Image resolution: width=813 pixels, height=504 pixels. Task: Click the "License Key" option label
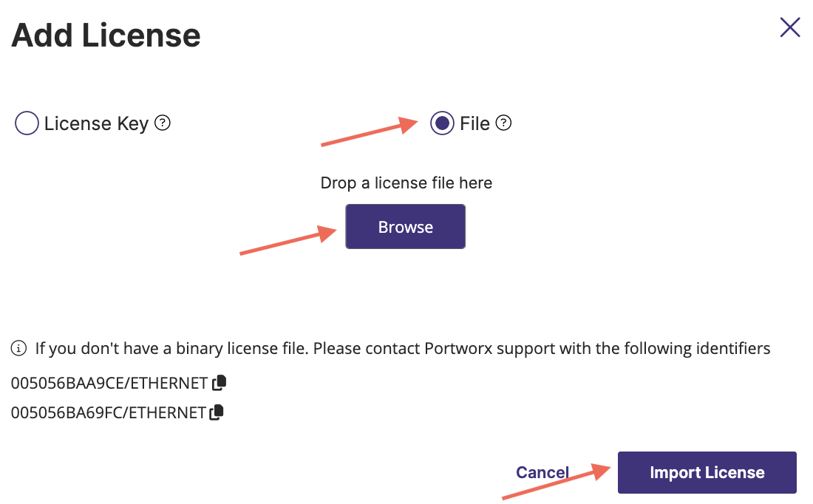coord(96,123)
